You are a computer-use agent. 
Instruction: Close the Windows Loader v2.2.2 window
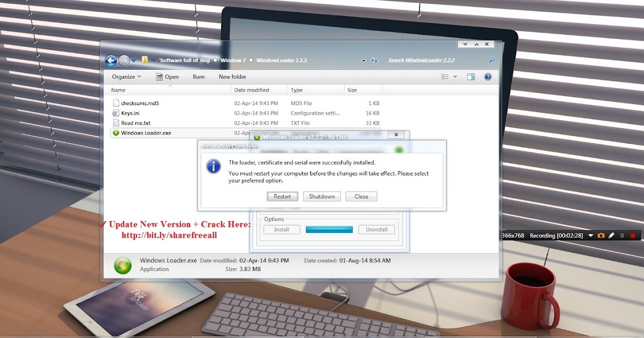click(x=396, y=135)
